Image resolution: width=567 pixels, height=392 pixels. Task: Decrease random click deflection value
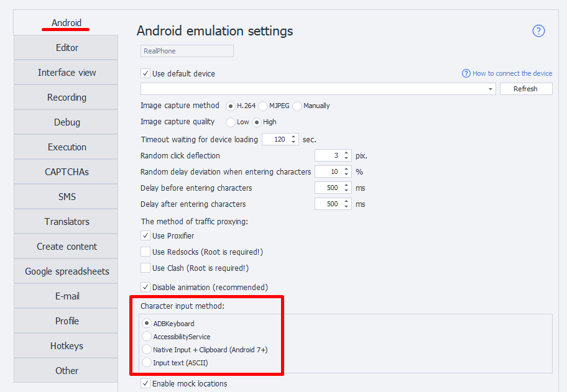pyautogui.click(x=347, y=158)
